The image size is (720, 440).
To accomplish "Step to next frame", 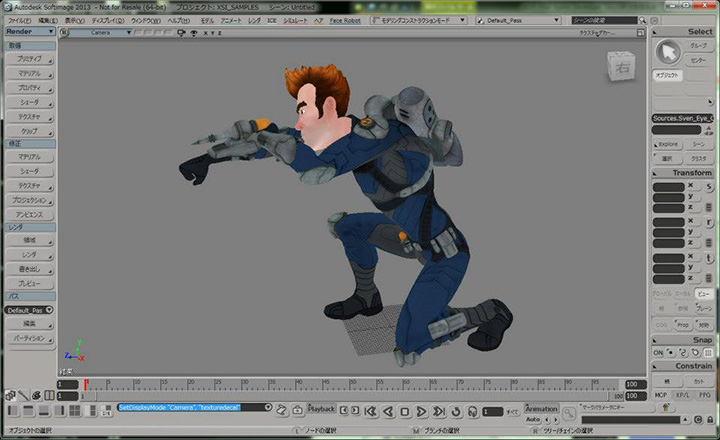I will (x=355, y=410).
